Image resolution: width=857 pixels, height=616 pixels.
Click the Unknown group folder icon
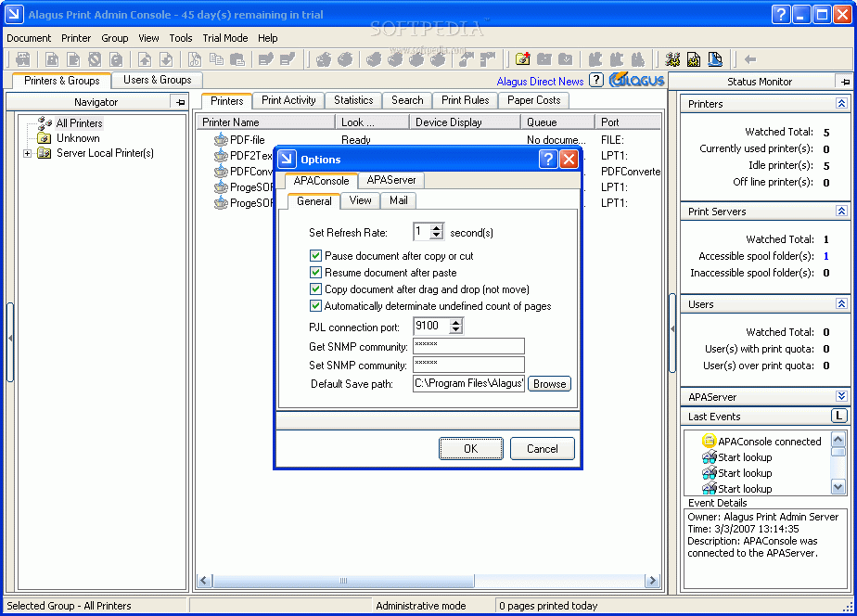click(x=45, y=138)
